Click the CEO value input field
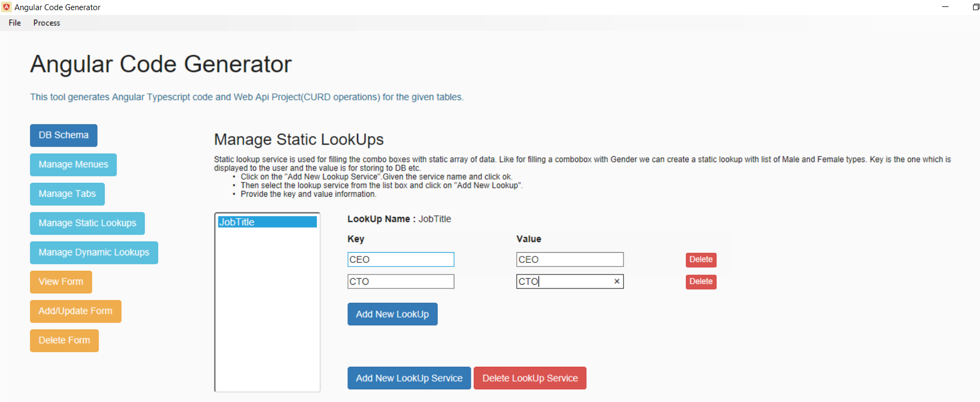This screenshot has height=402, width=980. 570,260
